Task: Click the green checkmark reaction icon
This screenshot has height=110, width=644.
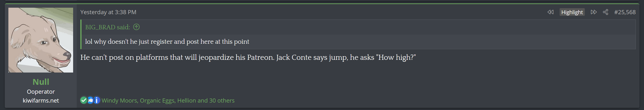Action: point(84,100)
